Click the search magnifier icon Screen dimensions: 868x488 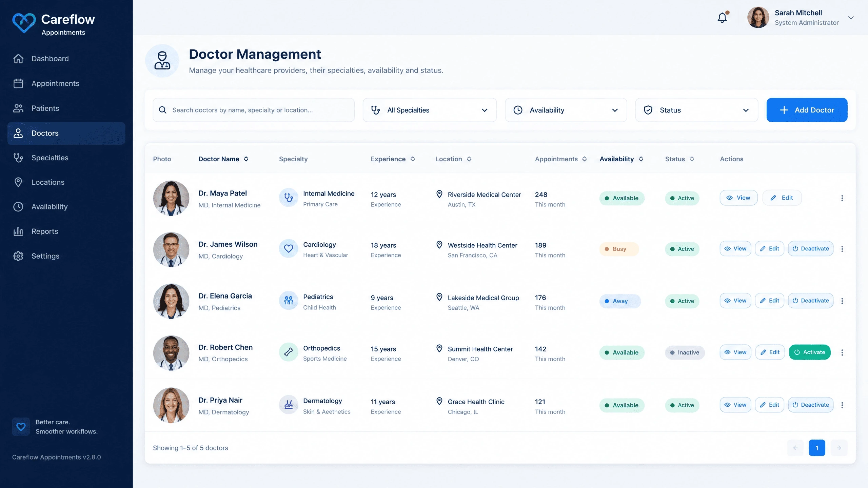click(x=163, y=110)
